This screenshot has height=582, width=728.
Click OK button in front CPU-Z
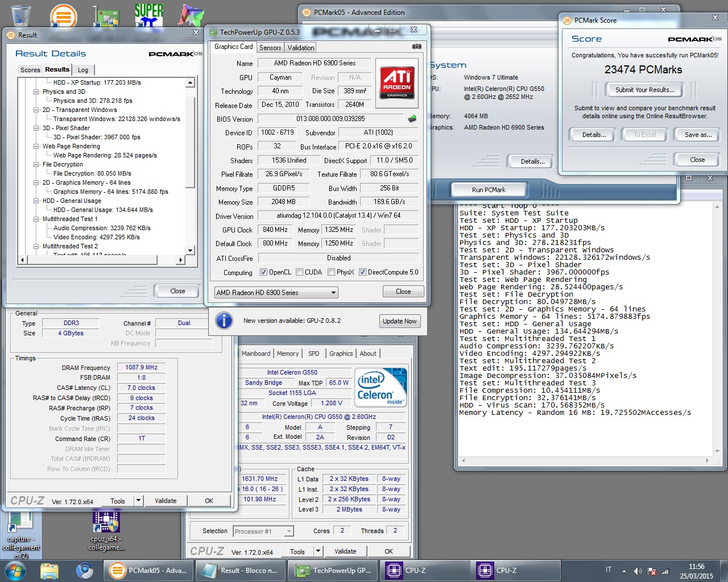tap(209, 501)
